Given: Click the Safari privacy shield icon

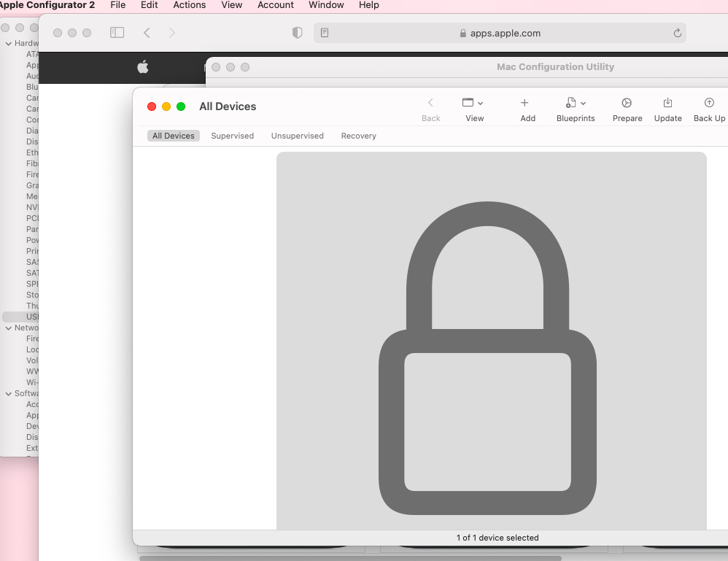Looking at the screenshot, I should coord(297,33).
